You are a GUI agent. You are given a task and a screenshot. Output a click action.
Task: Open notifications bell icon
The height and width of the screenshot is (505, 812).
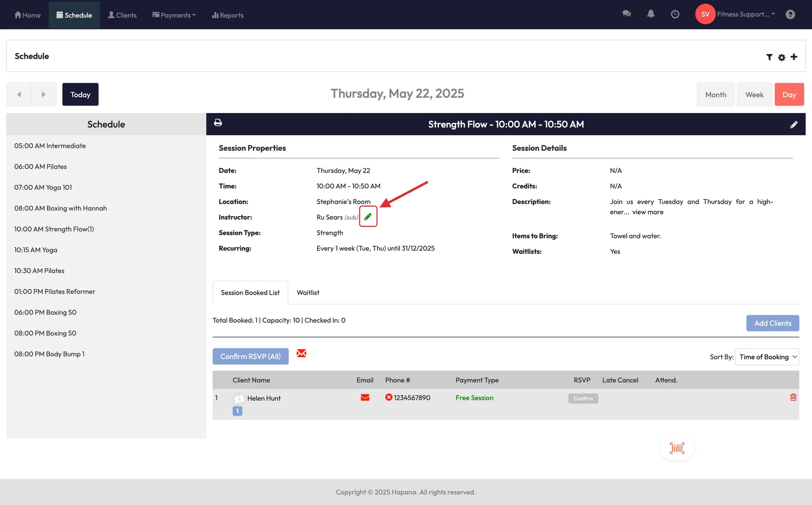[x=651, y=14]
